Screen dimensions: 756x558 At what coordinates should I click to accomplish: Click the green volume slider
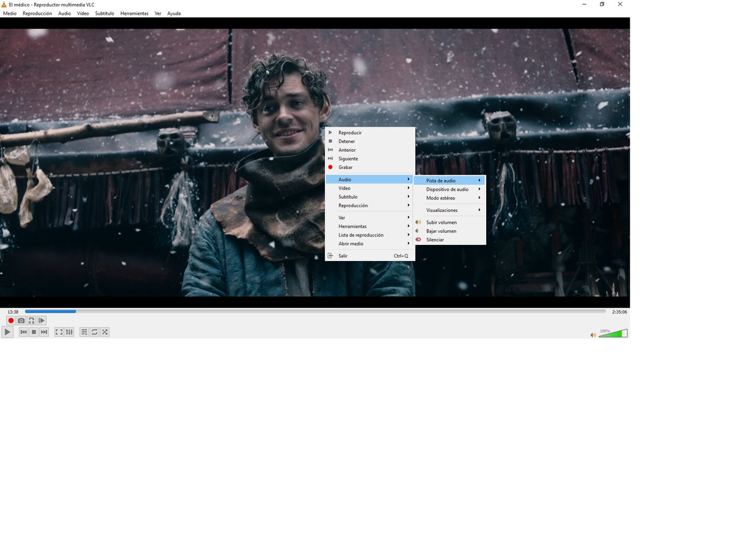(613, 334)
